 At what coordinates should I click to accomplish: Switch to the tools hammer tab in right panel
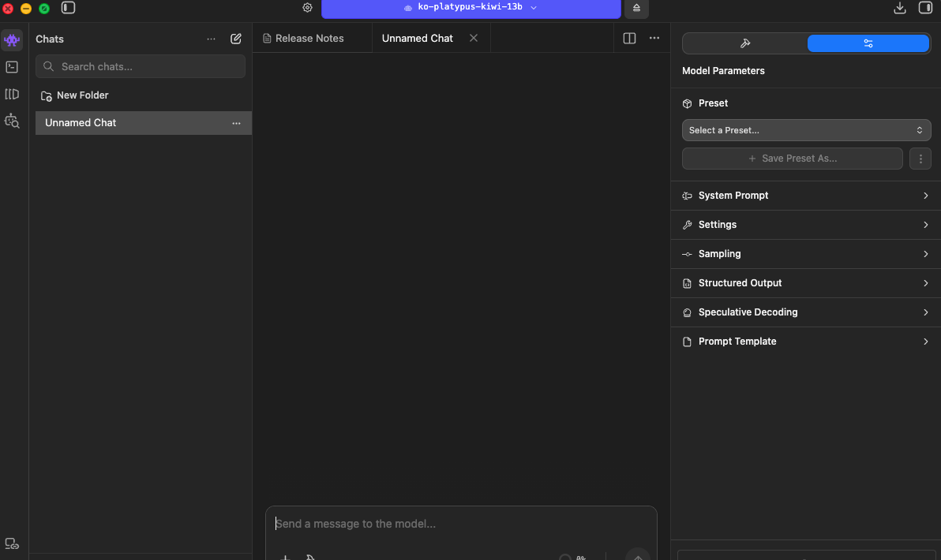pyautogui.click(x=745, y=43)
